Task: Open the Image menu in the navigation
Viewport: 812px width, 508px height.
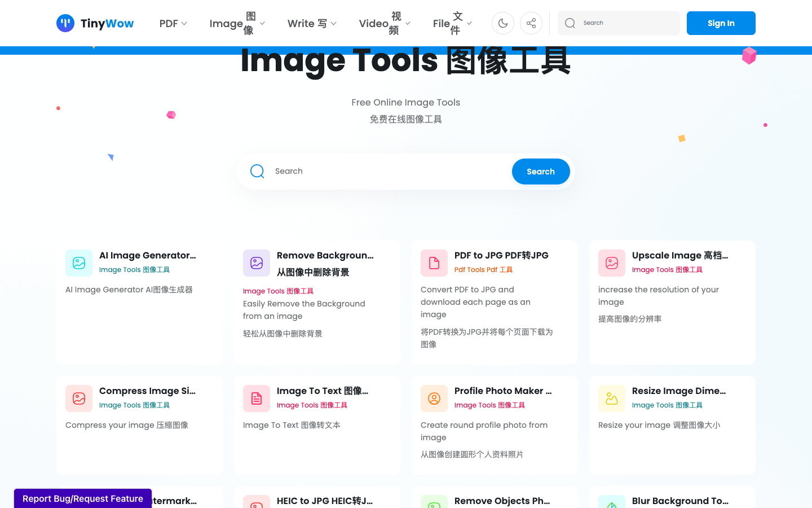Action: tap(237, 23)
